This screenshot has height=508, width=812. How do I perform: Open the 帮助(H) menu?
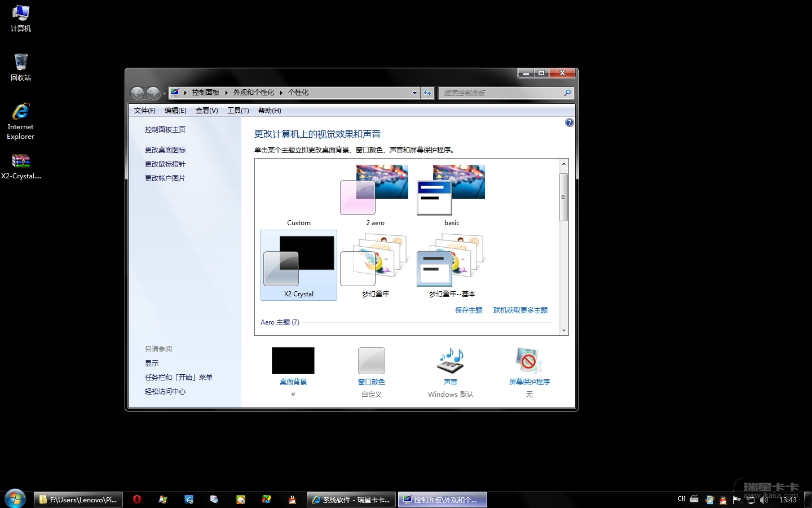pos(270,111)
